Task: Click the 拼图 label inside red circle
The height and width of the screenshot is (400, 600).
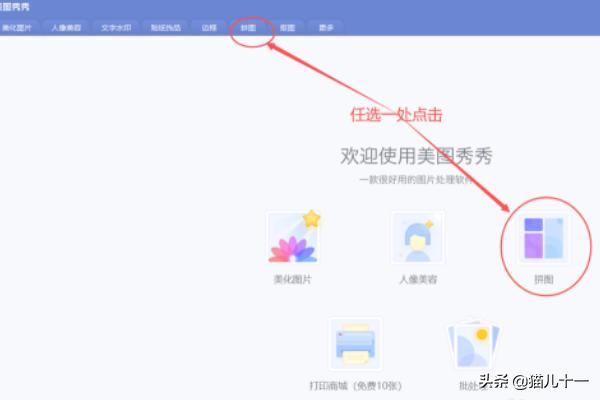Action: click(543, 279)
